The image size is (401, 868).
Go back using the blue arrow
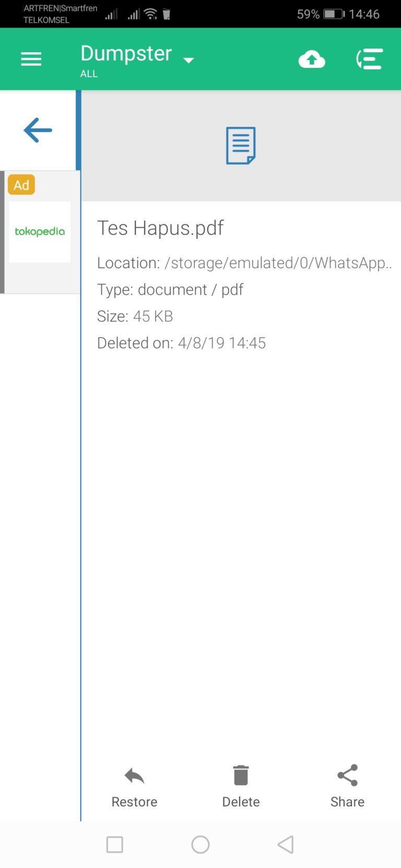coord(38,130)
